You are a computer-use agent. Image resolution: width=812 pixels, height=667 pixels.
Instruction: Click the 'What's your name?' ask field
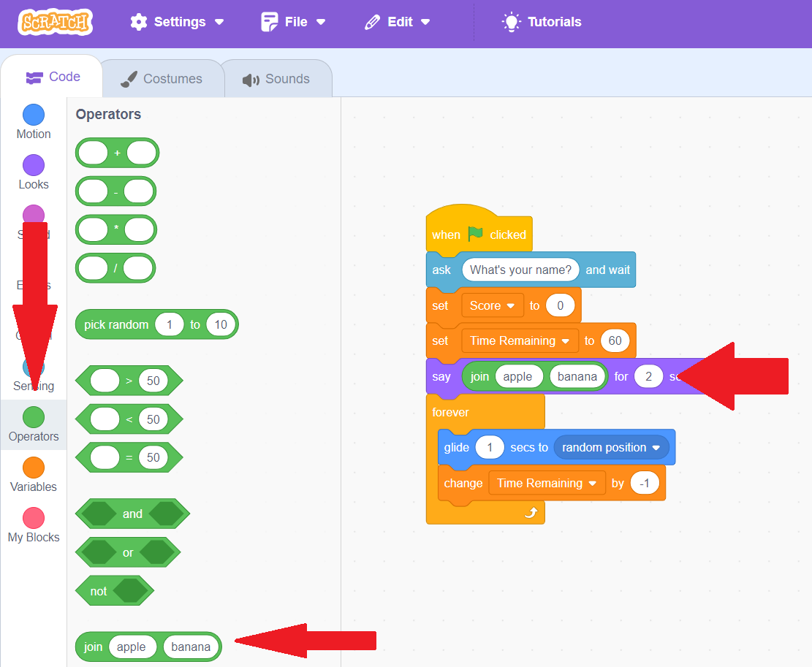[x=520, y=270]
